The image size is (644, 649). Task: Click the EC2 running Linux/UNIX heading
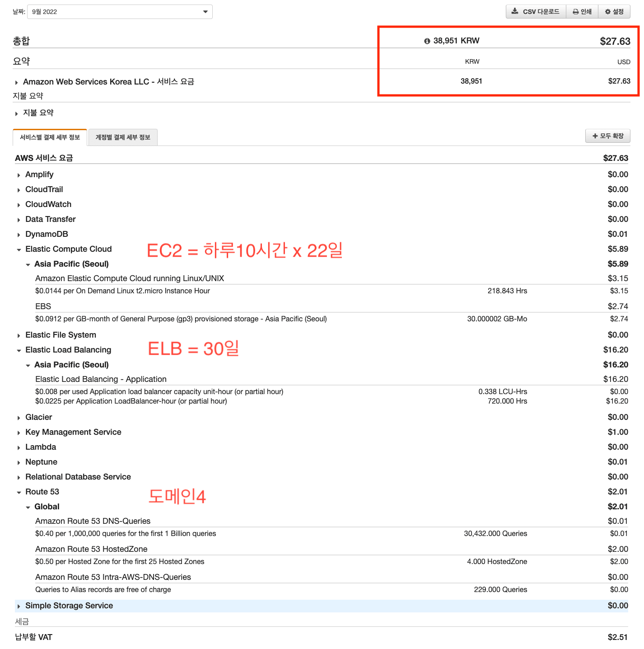[130, 278]
